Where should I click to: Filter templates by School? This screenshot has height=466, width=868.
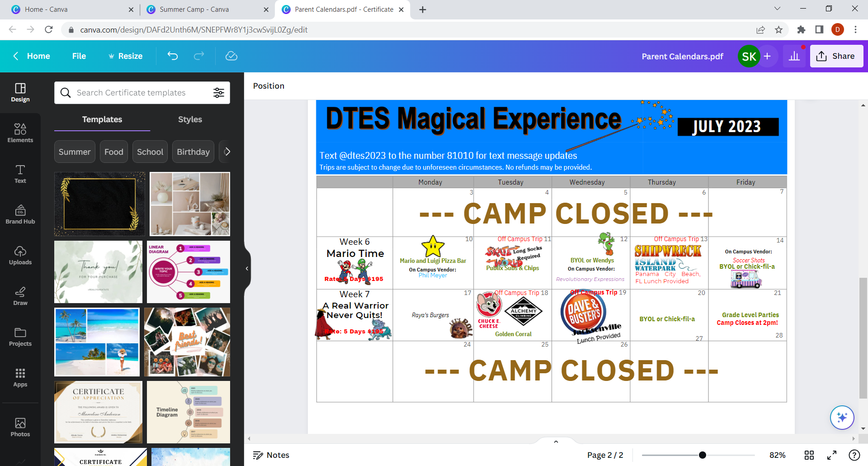point(150,152)
